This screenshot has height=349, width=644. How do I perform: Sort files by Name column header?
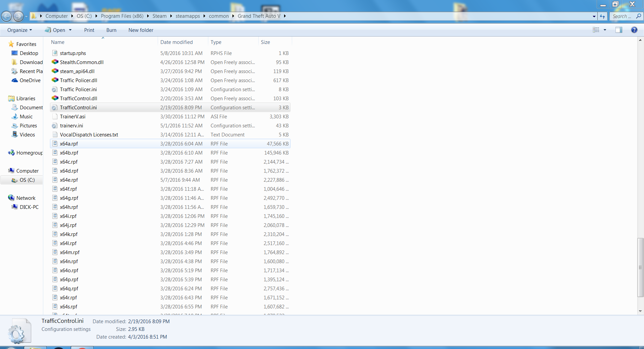[x=103, y=42]
